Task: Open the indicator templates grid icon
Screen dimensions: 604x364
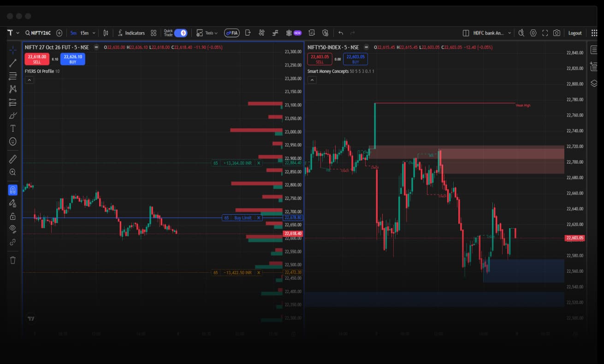Action: pyautogui.click(x=154, y=33)
